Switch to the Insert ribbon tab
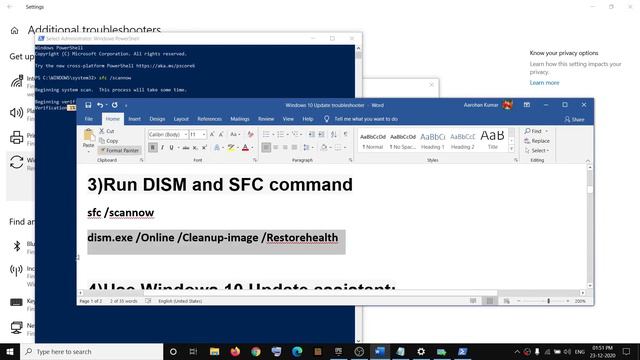Image resolution: width=640 pixels, height=360 pixels. 134,119
